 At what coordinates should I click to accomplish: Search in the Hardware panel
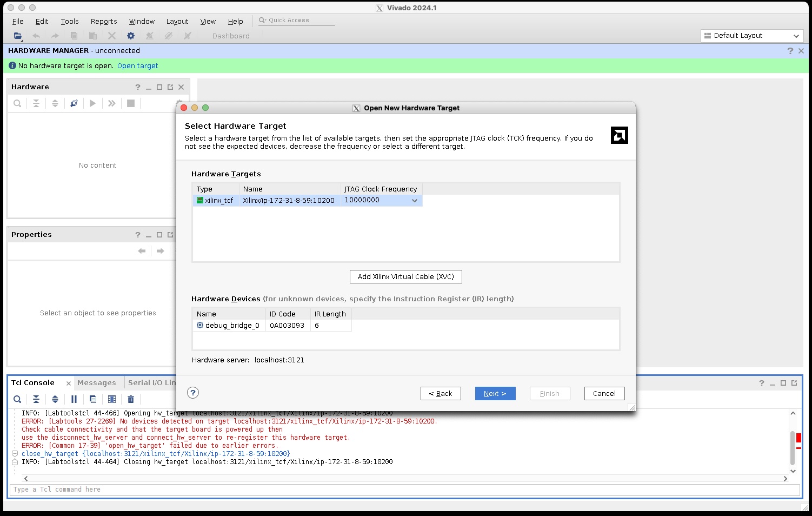point(17,103)
